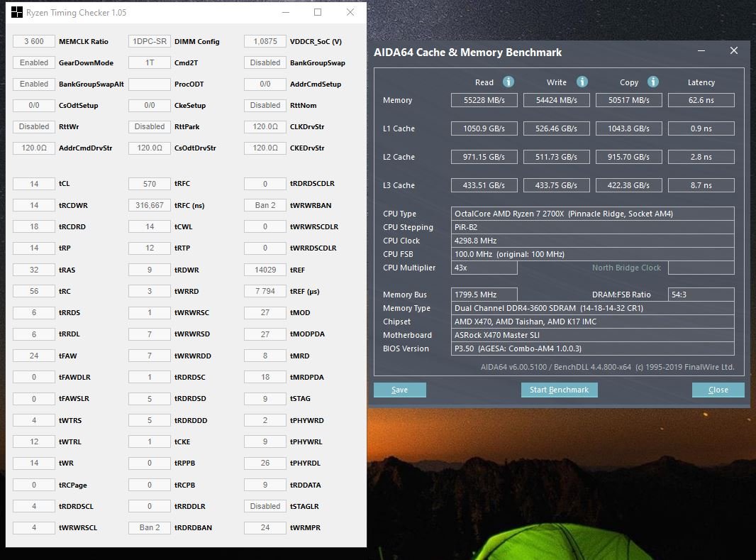
Task: Click the Ryzen Timing Checker title bar icon
Action: (17, 13)
